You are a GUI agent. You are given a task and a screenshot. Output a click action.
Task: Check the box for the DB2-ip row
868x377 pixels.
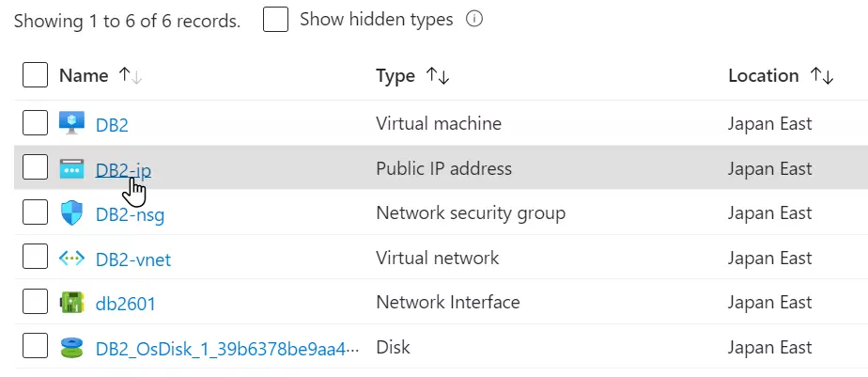point(35,167)
